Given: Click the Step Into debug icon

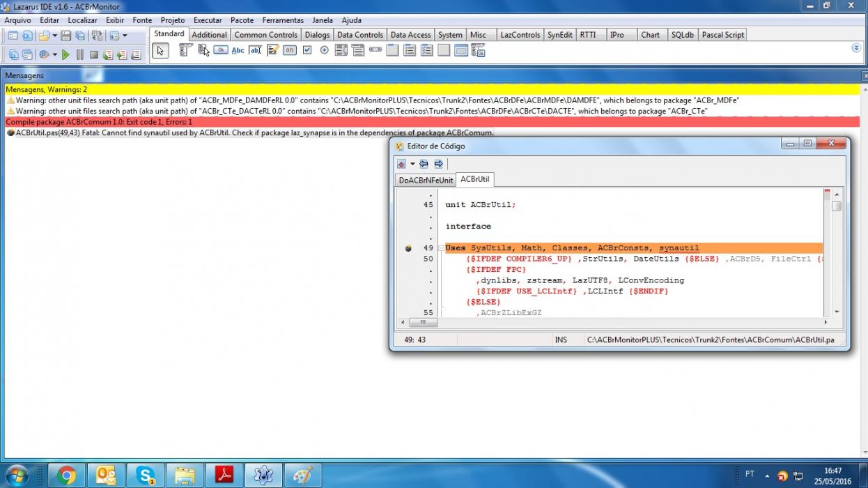Looking at the screenshot, I should click(x=108, y=54).
